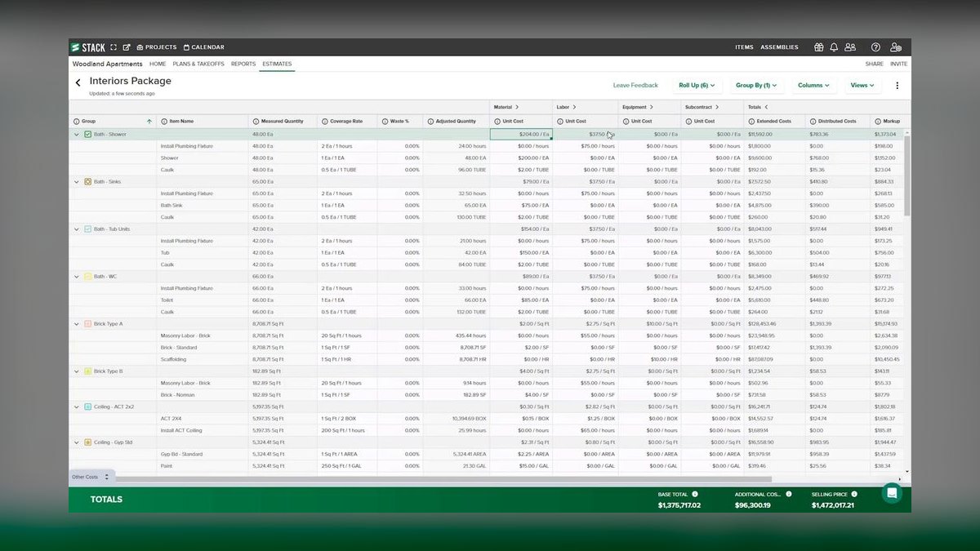Open ASSEMBLIES in the top bar
The width and height of the screenshot is (980, 551).
pos(780,47)
